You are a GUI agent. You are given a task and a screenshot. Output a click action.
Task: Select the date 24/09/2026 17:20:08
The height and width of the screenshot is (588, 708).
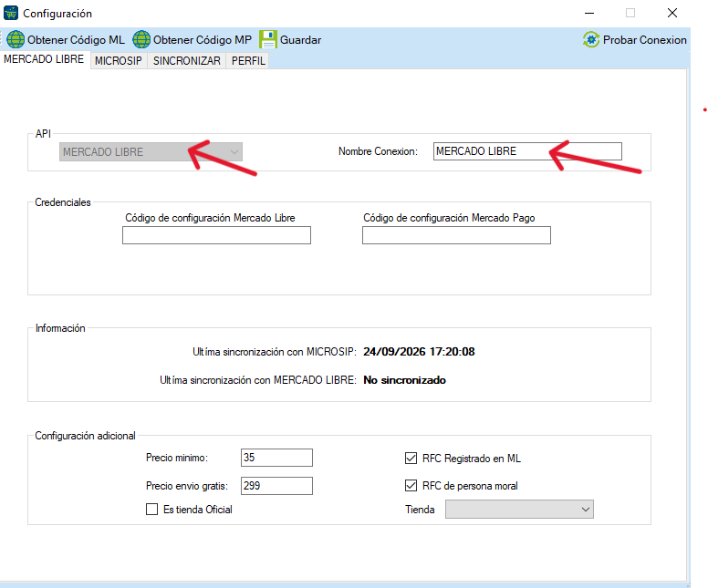(419, 352)
